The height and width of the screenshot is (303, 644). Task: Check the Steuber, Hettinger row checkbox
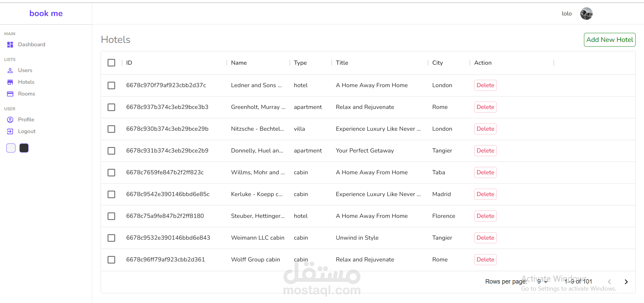(x=111, y=216)
